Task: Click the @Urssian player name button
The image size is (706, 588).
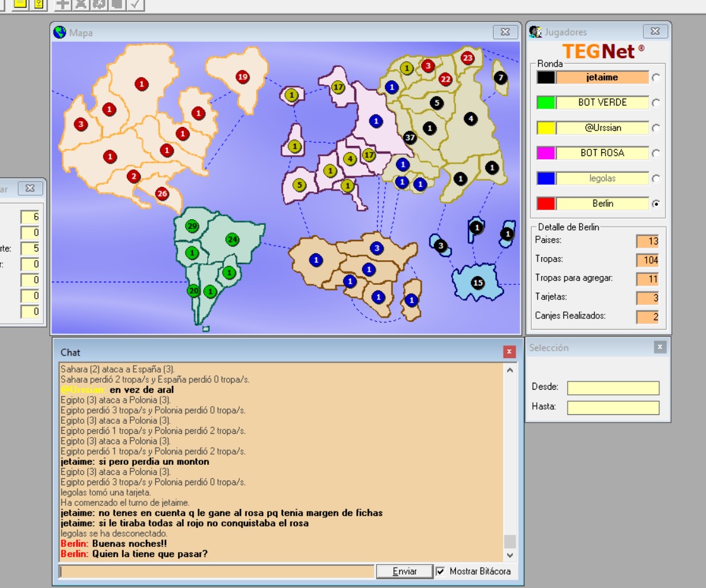Action: [602, 128]
